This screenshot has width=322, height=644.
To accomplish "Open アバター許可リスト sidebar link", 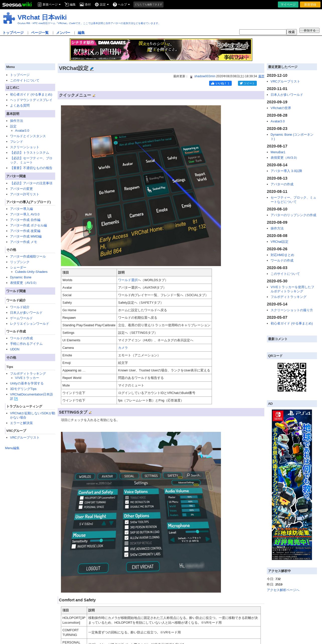I will click(25, 194).
